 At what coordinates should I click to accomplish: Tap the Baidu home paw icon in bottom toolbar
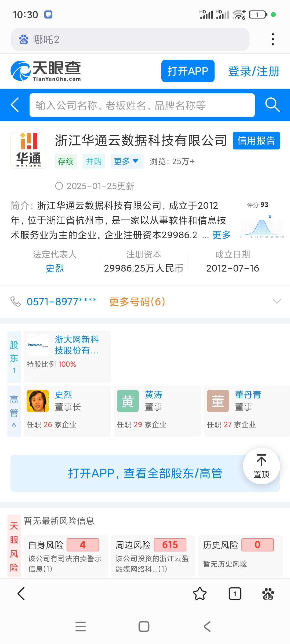(268, 594)
